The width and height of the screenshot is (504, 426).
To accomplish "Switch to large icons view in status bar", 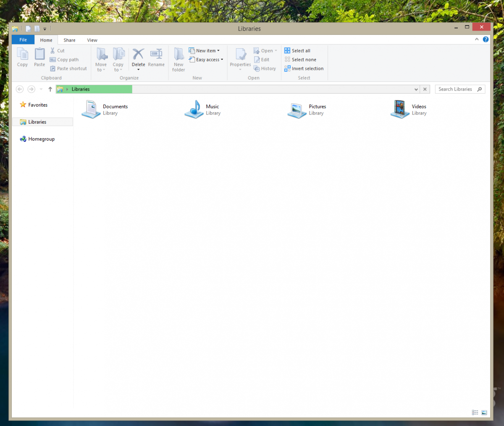I will 484,413.
